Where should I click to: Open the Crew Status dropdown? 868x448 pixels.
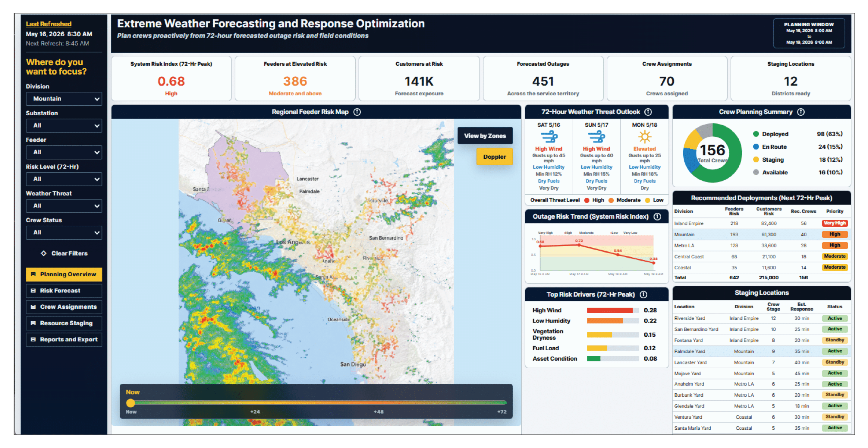(x=64, y=232)
